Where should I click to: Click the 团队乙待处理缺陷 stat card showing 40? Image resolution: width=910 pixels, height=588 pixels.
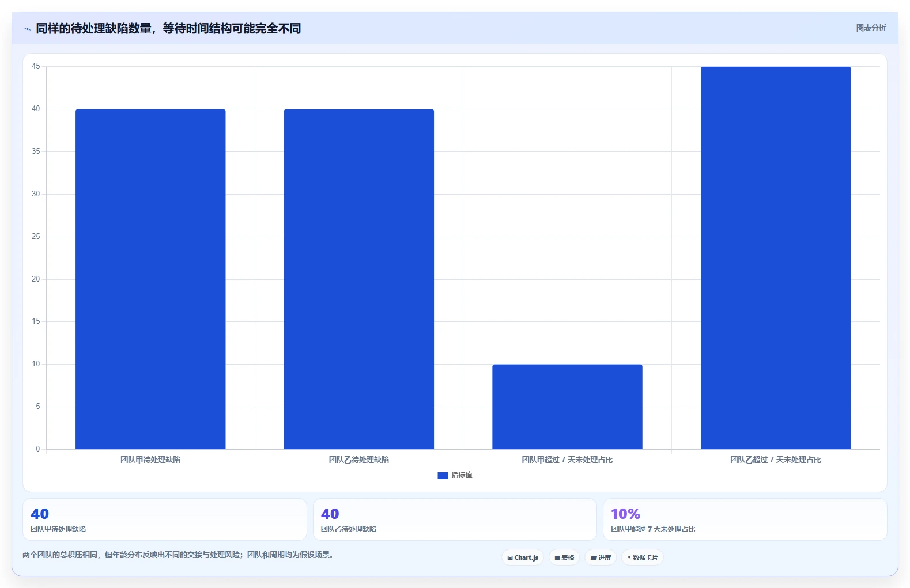click(455, 519)
